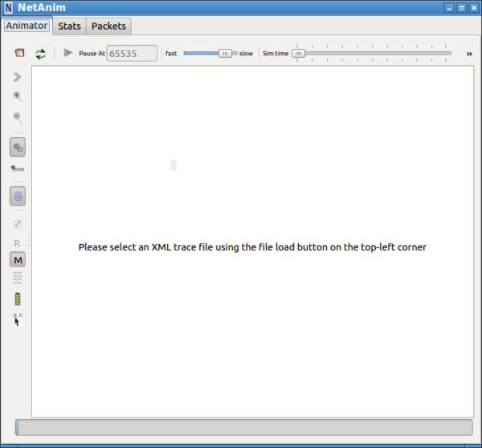Open the Packets tab
The width and height of the screenshot is (482, 448).
click(x=108, y=26)
